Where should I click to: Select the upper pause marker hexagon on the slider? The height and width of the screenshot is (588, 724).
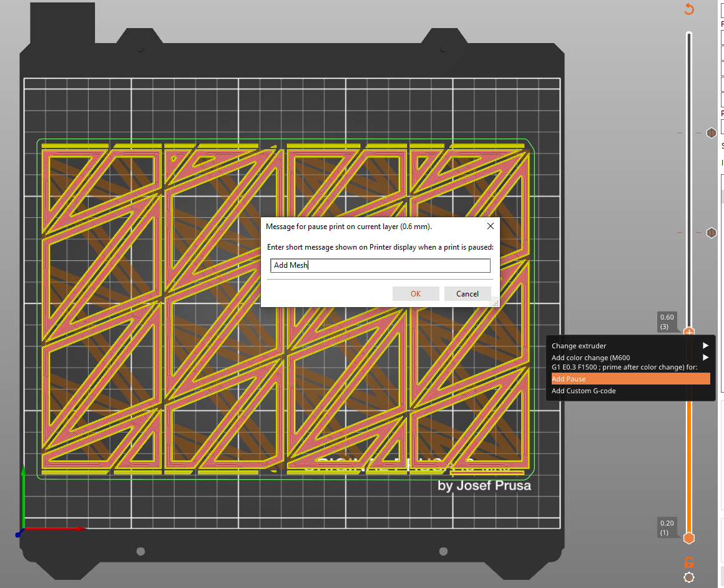click(711, 132)
